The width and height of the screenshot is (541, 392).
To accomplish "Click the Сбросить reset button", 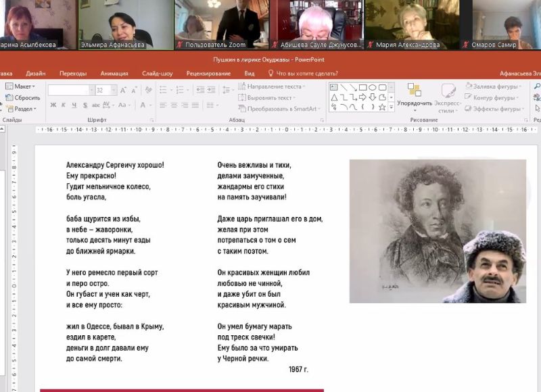I will (23, 98).
